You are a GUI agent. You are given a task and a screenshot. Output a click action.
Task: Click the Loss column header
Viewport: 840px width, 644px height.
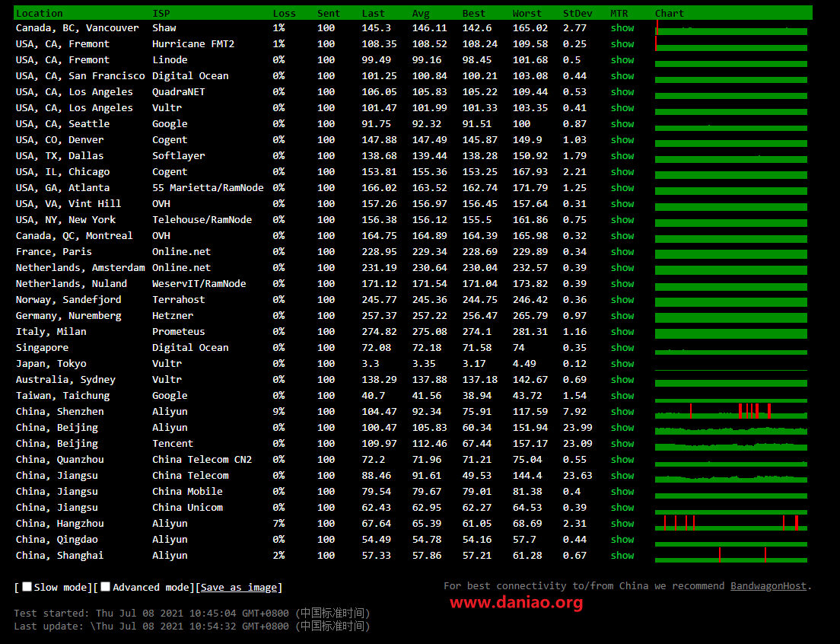284,14
